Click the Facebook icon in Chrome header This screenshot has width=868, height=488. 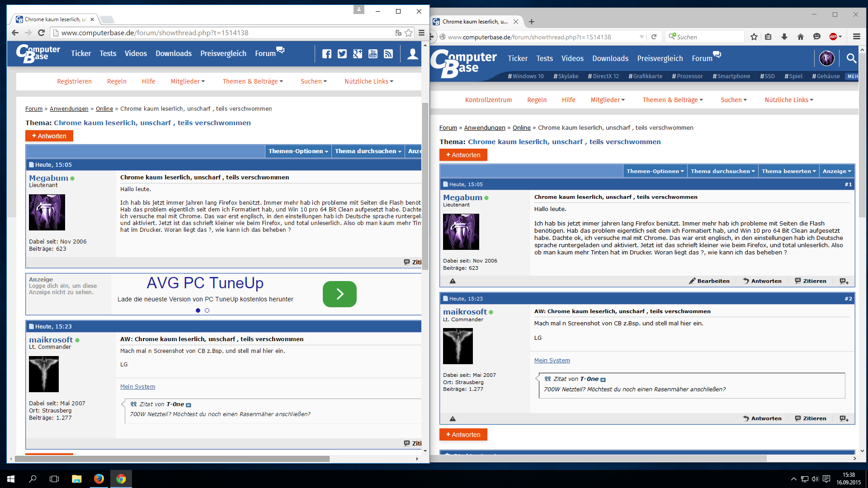327,54
